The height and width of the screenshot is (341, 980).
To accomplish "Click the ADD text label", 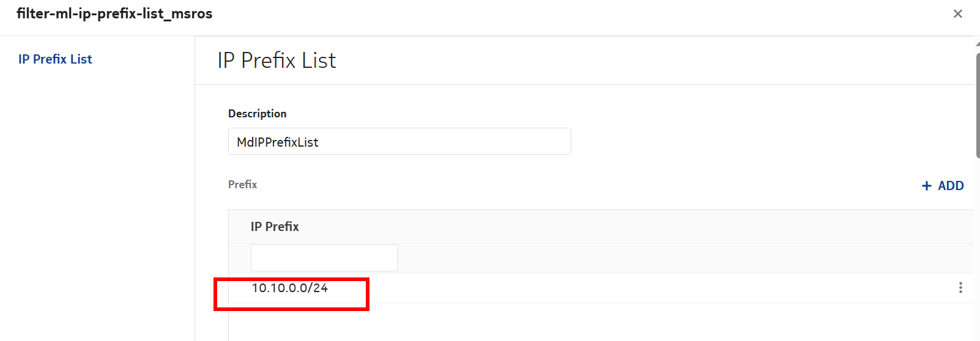I will (x=951, y=186).
